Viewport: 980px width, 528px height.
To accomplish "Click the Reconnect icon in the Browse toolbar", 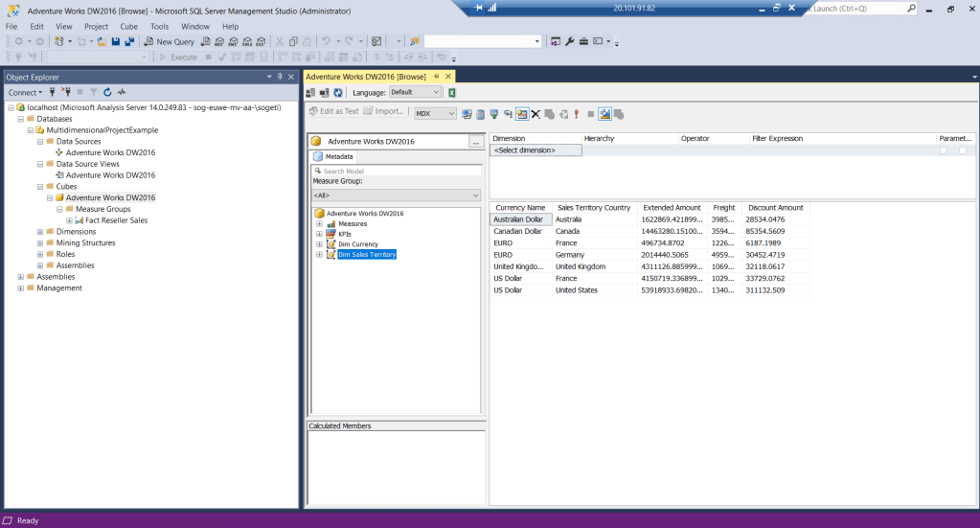I will 338,93.
